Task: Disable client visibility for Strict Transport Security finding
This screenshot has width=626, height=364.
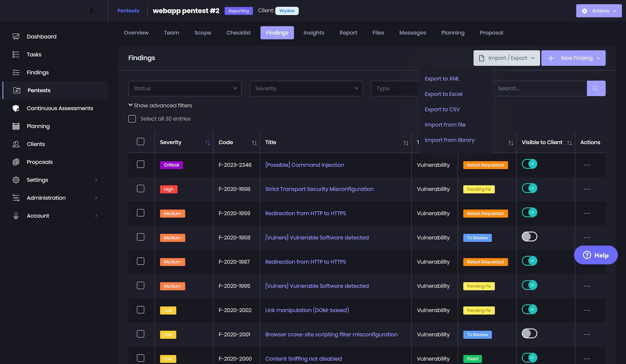Action: pos(529,188)
